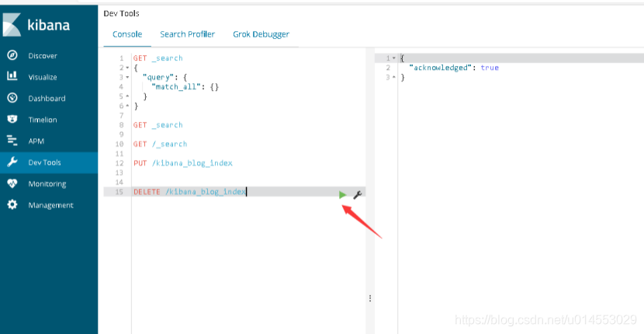This screenshot has height=334, width=644.
Task: Click the kibana wordmark text
Action: pyautogui.click(x=48, y=25)
